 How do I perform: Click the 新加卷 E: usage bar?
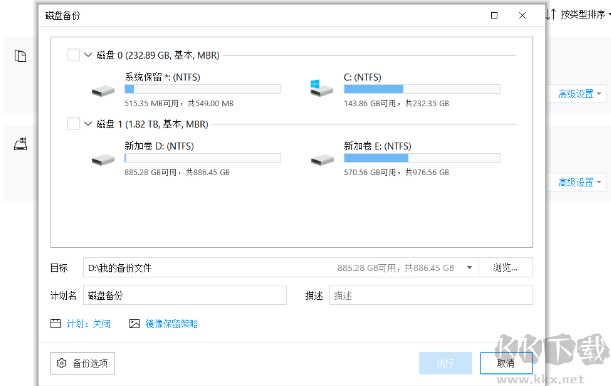pyautogui.click(x=422, y=158)
